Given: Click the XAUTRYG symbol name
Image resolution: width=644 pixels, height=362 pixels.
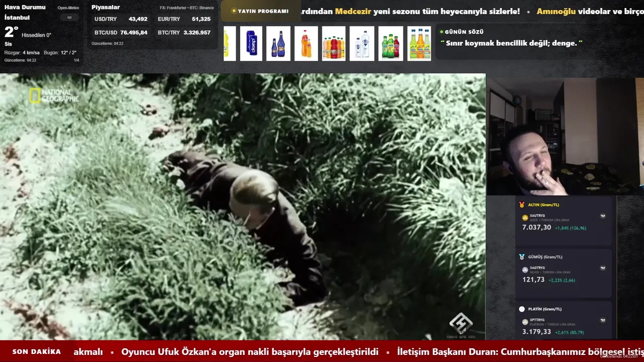Looking at the screenshot, I should [x=537, y=216].
